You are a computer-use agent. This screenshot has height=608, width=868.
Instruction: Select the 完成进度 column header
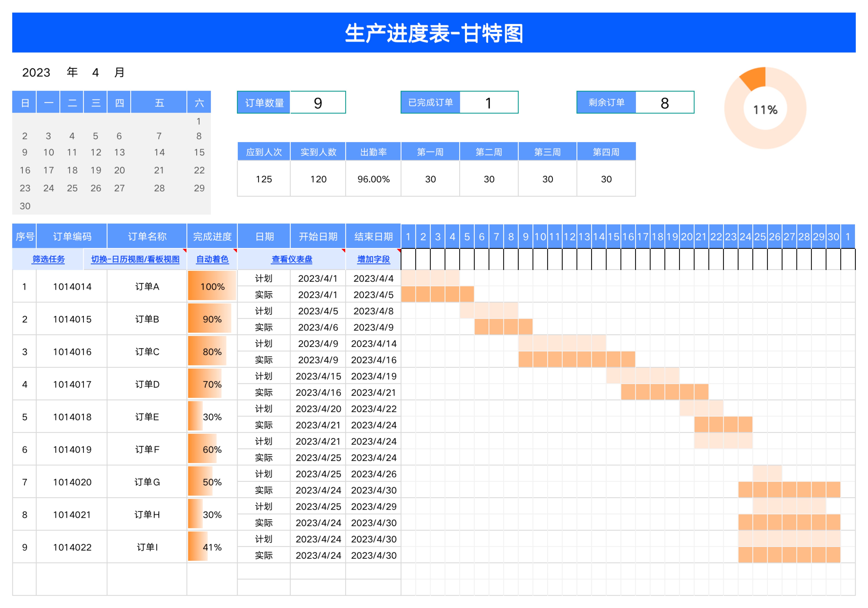pyautogui.click(x=212, y=236)
